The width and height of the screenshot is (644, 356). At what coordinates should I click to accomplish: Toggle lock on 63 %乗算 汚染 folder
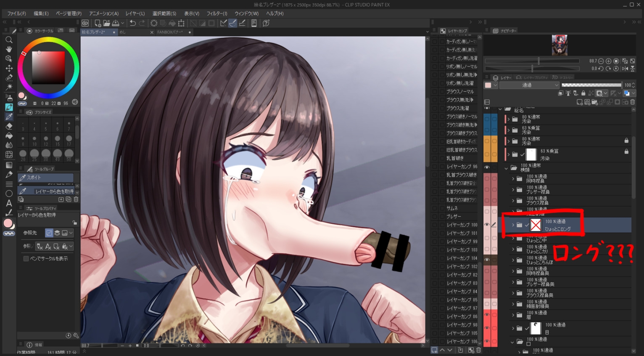pos(626,151)
